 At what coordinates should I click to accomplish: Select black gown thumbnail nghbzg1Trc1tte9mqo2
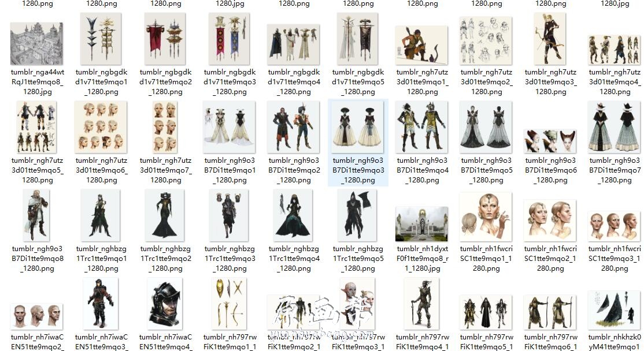[x=165, y=215]
